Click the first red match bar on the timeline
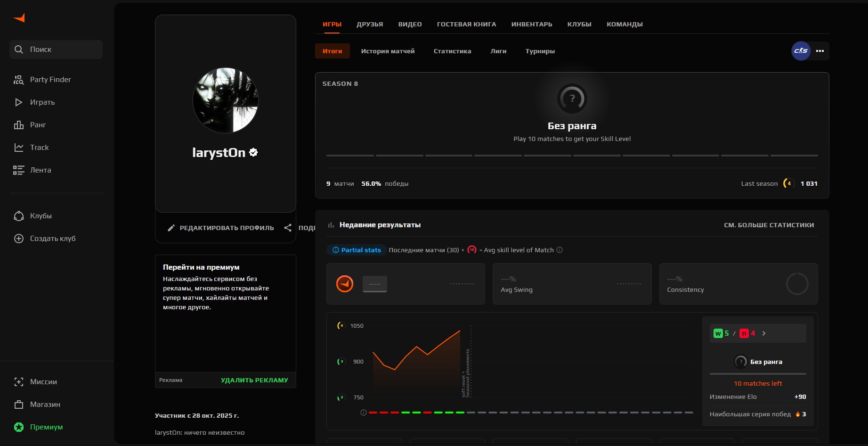868x446 pixels. (373, 413)
